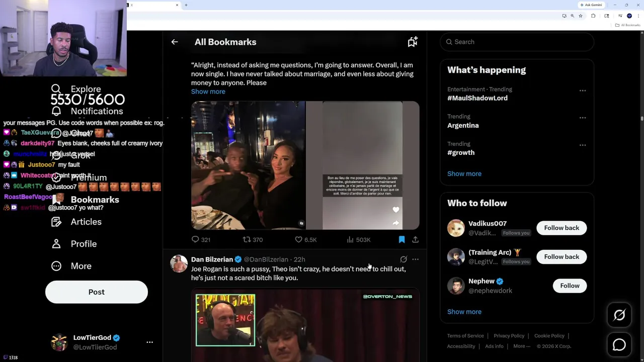
Task: Expand the tweet with Show more
Action: (x=208, y=92)
